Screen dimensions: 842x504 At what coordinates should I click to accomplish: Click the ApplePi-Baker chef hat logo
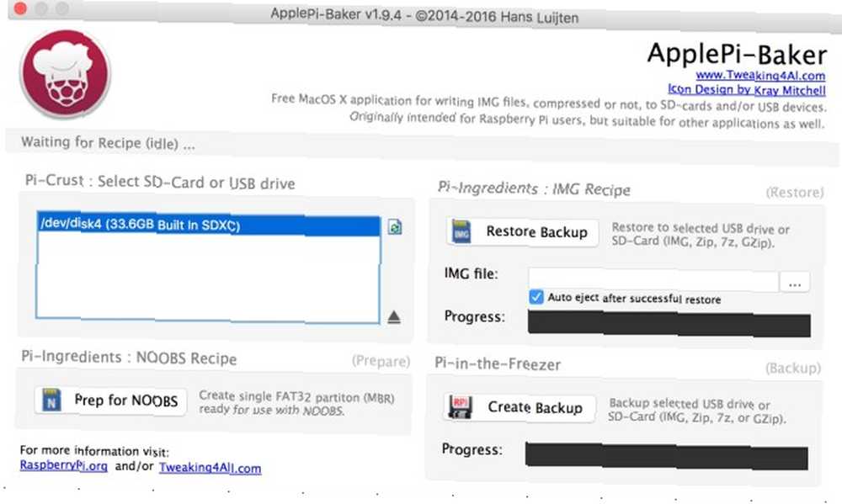pos(65,73)
